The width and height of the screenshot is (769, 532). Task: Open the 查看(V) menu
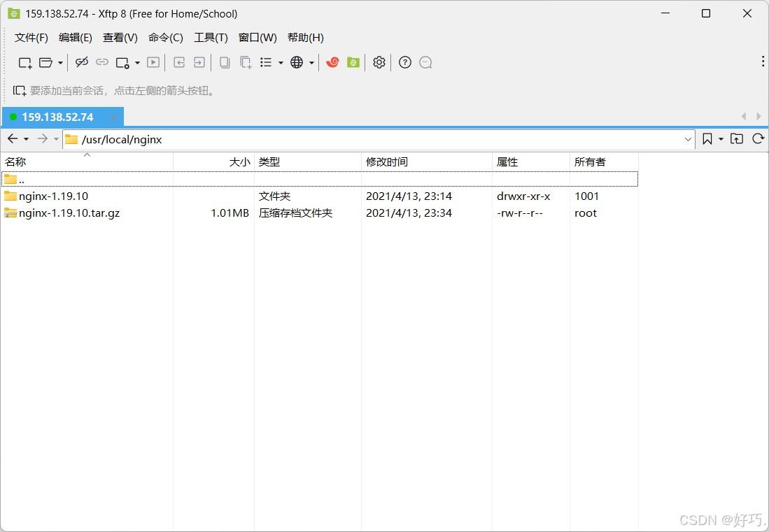pyautogui.click(x=120, y=38)
